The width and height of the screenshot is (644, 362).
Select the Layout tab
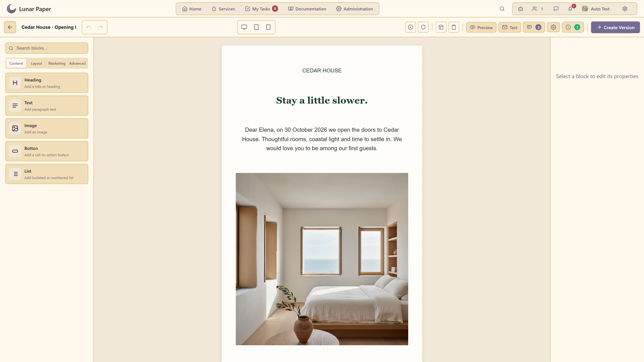(37, 64)
